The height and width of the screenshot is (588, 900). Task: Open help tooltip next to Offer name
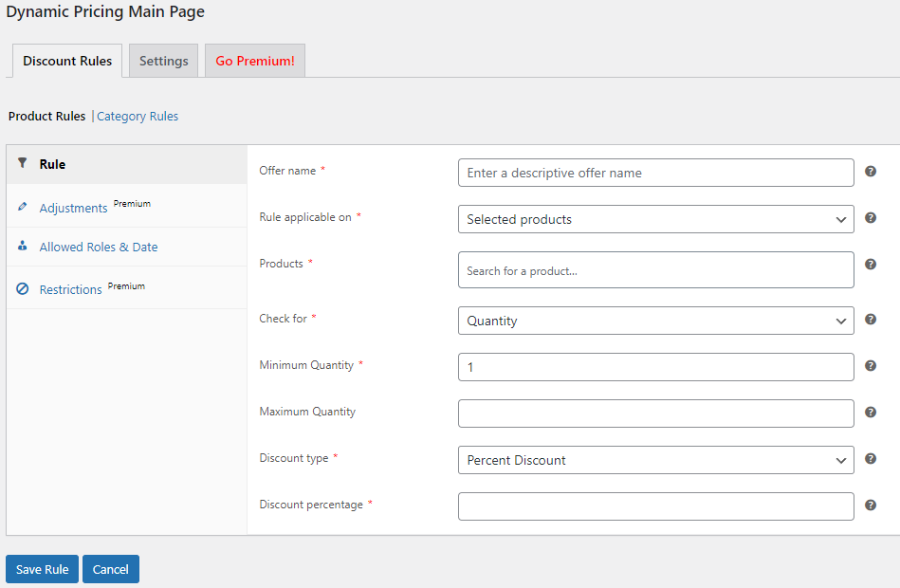click(x=871, y=173)
